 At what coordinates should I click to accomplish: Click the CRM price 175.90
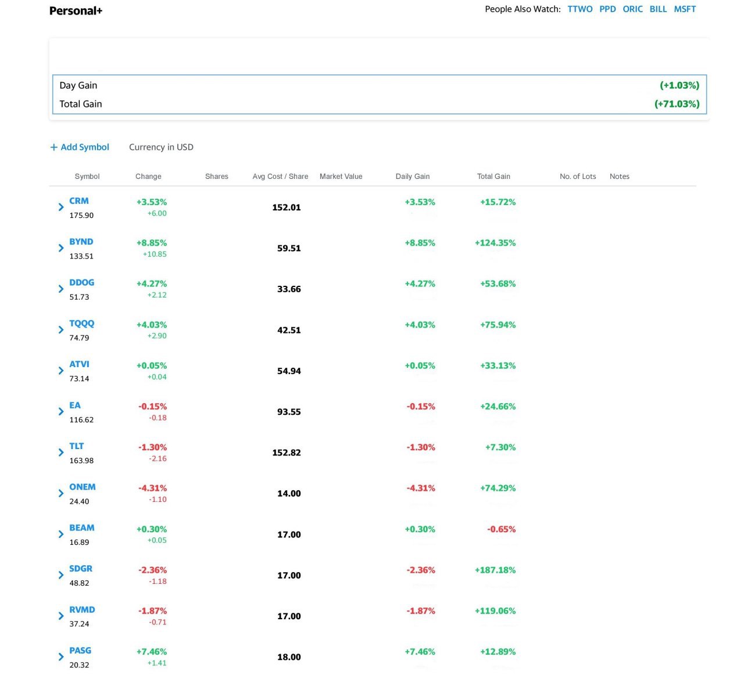81,216
